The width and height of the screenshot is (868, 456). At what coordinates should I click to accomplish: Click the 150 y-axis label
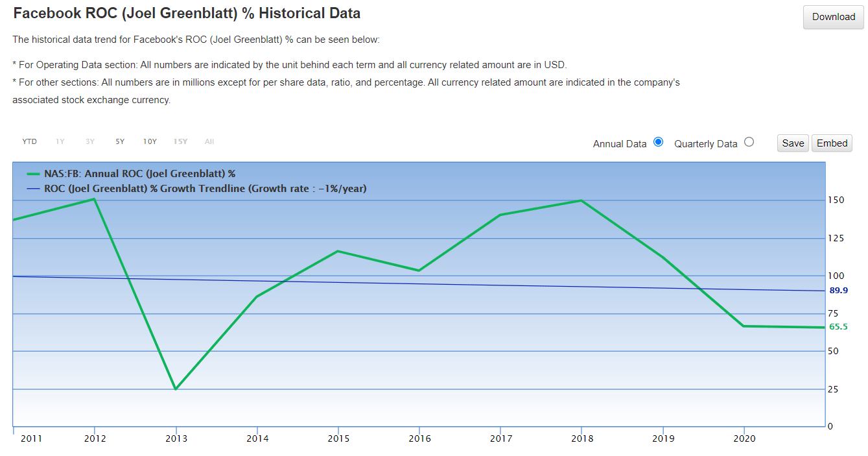tap(836, 200)
